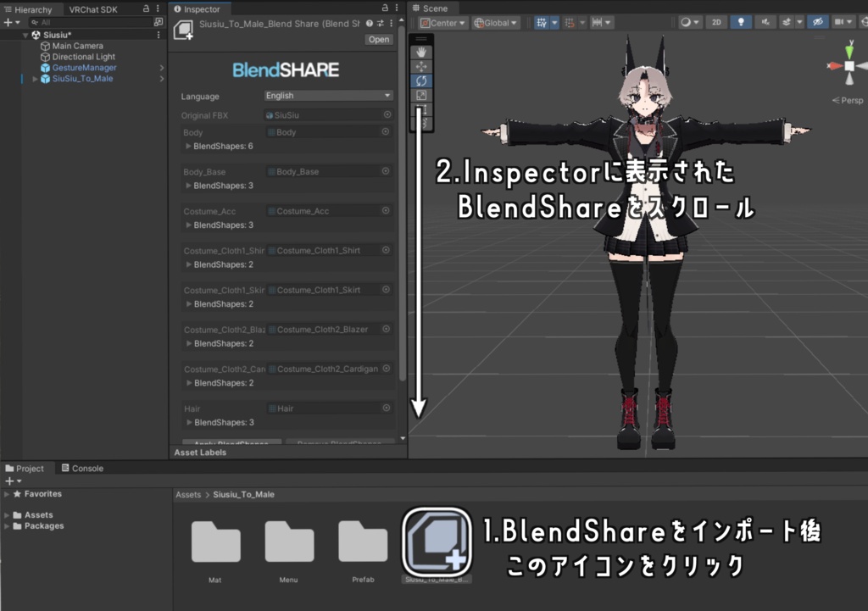The image size is (868, 611).
Task: Select the Move tool in scene toolbar
Action: (421, 66)
